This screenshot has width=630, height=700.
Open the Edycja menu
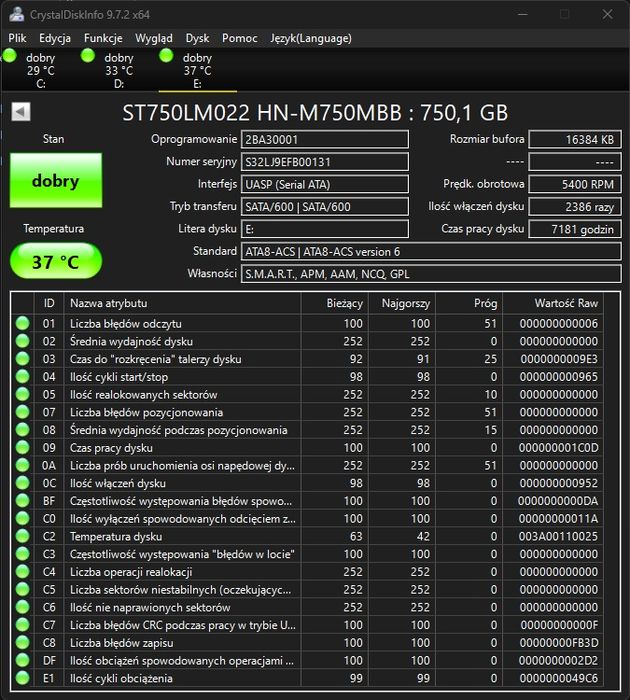(55, 38)
